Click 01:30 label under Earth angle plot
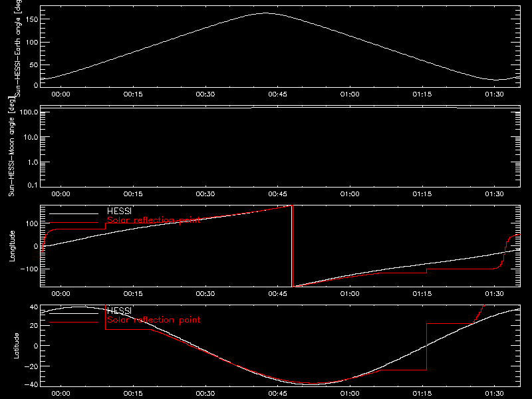Screen dimensions: 532x399 pos(494,94)
